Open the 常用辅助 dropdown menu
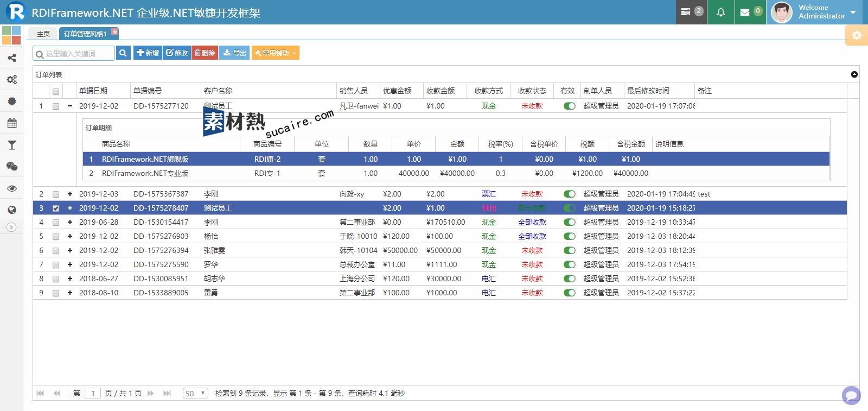This screenshot has width=868, height=411. pyautogui.click(x=275, y=53)
